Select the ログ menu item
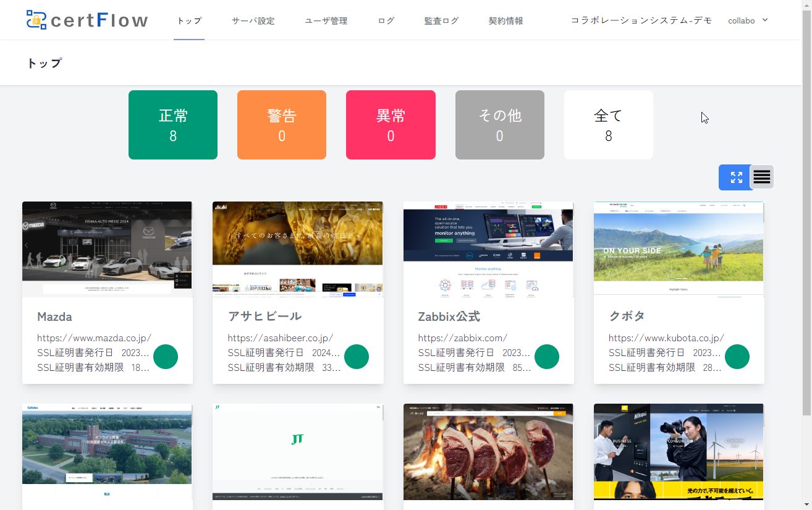 coord(386,20)
